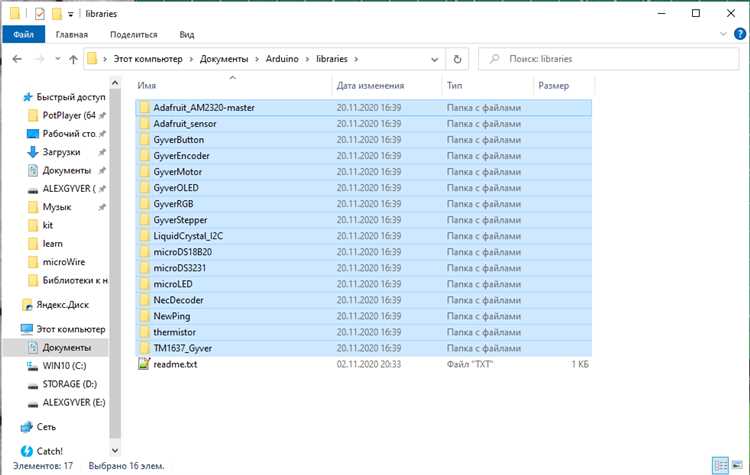This screenshot has height=475, width=750.
Task: Open the Файл ribbon tab
Action: pos(23,34)
